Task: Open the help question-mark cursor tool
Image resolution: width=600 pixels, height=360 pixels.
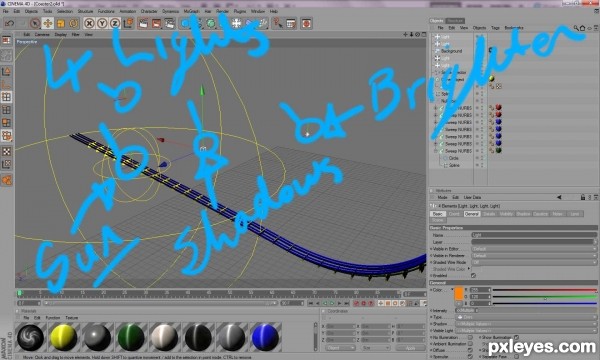Action: click(278, 23)
